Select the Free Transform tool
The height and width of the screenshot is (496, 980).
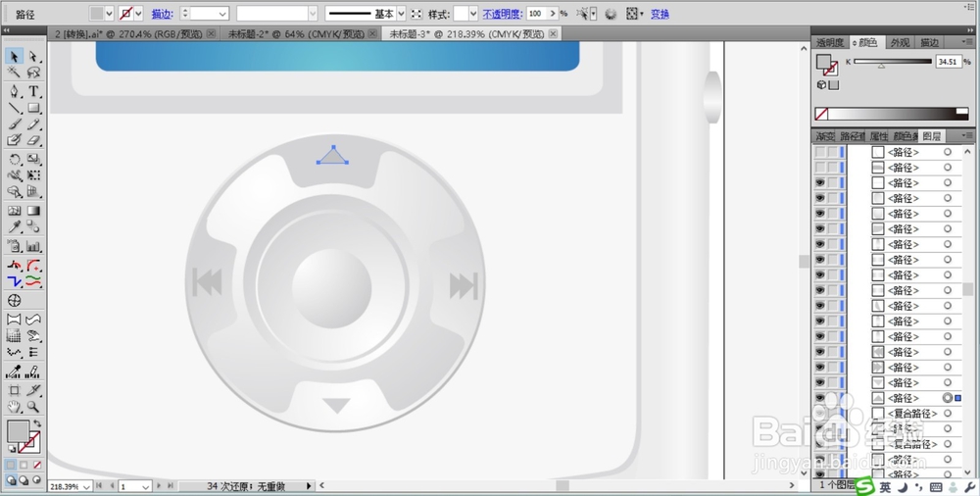[33, 175]
